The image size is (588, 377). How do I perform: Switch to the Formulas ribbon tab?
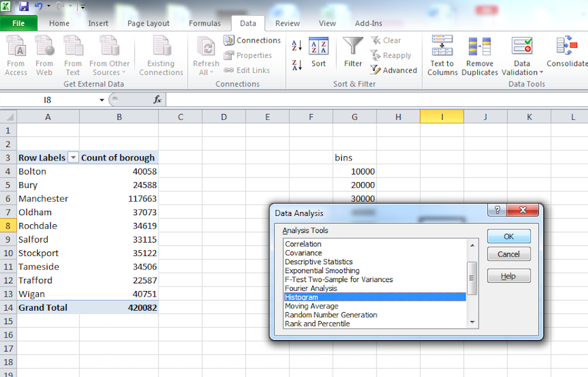(x=204, y=24)
